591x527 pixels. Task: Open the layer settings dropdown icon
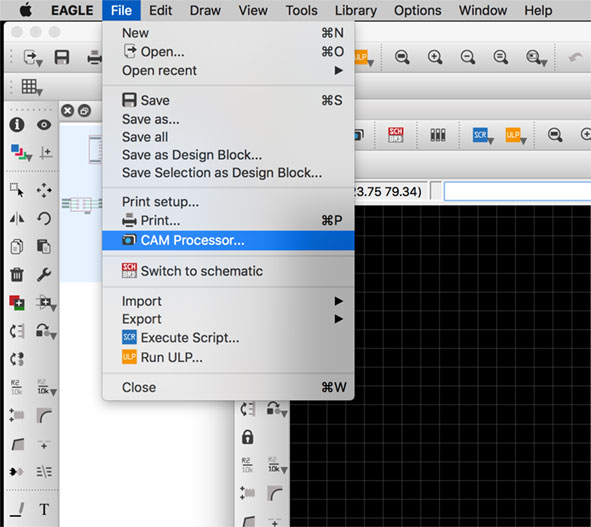(x=20, y=153)
